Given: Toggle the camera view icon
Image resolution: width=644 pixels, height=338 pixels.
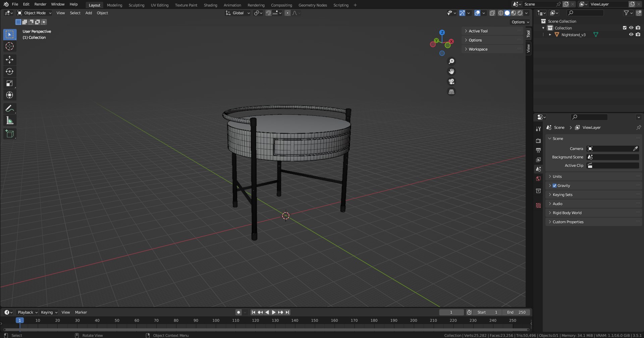Looking at the screenshot, I should [451, 82].
